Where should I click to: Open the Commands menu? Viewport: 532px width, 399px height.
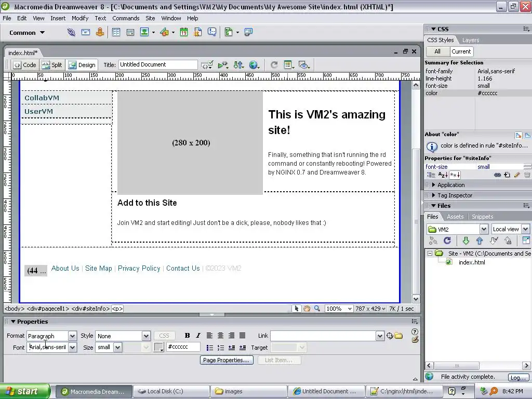126,18
